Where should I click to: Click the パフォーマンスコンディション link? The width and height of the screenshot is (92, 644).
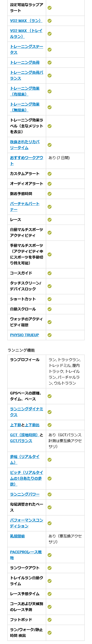coord(26,523)
